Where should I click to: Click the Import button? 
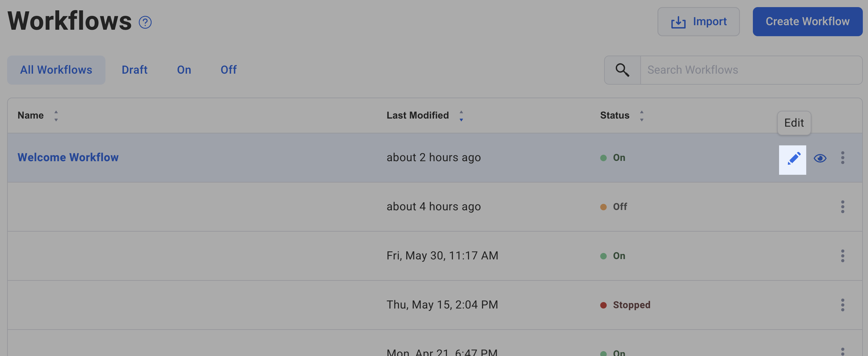698,22
